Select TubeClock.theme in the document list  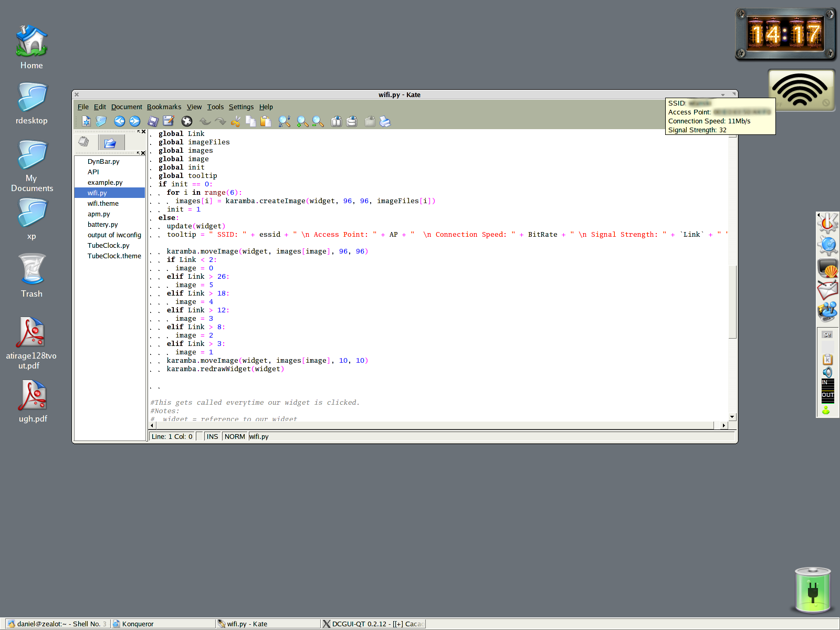(x=110, y=256)
